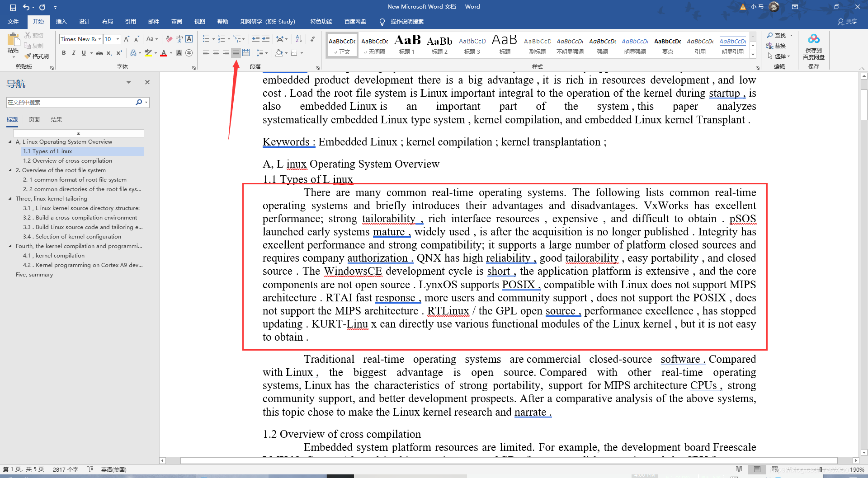Apply the 标题 1 heading style
Screen dimensions: 868x478
pos(407,45)
